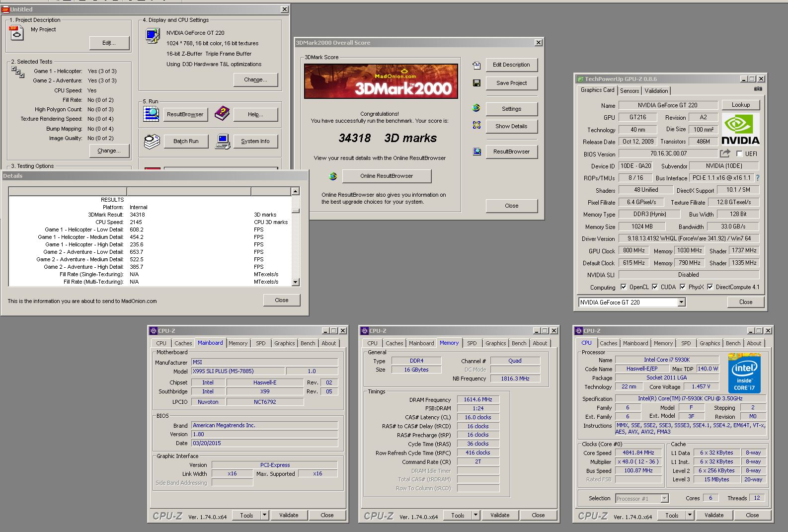The height and width of the screenshot is (532, 788).
Task: Click the Batch Run stack icon
Action: [x=152, y=141]
